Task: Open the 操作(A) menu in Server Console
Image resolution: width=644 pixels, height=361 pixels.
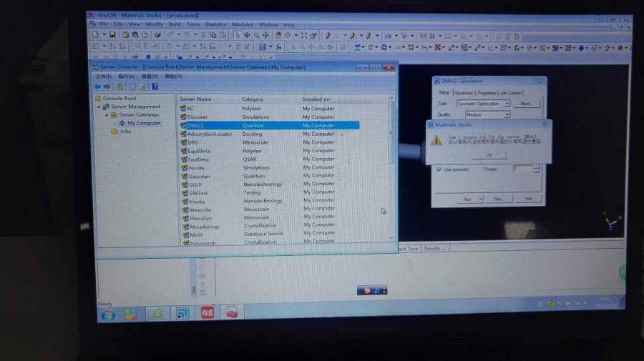Action: pos(126,76)
